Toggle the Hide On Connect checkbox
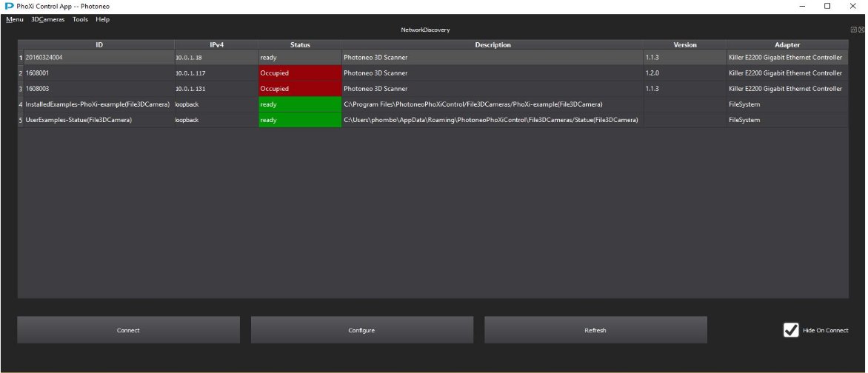Image resolution: width=868 pixels, height=373 pixels. click(791, 330)
